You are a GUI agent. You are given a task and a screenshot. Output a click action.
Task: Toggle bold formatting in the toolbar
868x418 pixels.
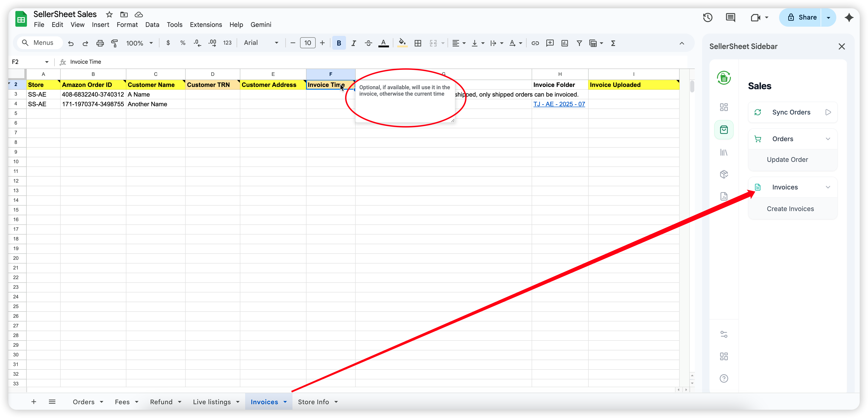coord(339,43)
